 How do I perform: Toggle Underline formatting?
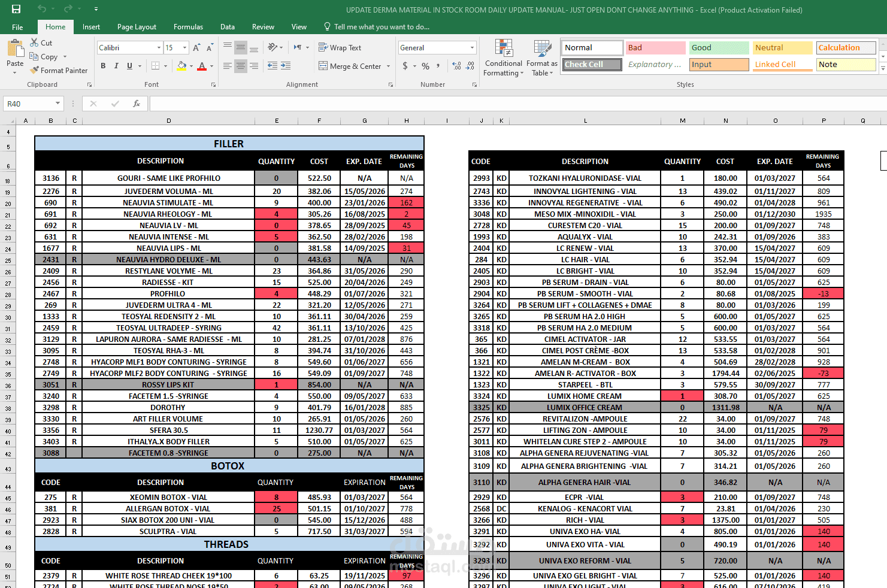129,66
